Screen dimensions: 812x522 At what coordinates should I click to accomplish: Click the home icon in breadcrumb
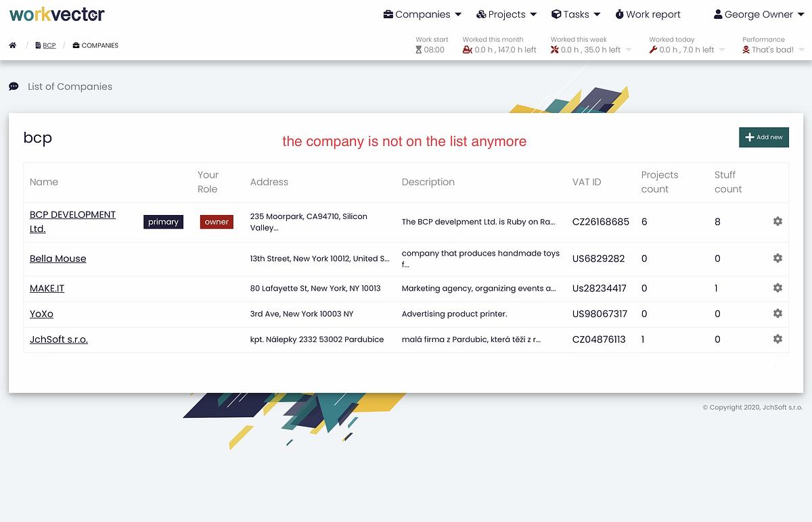pyautogui.click(x=12, y=45)
